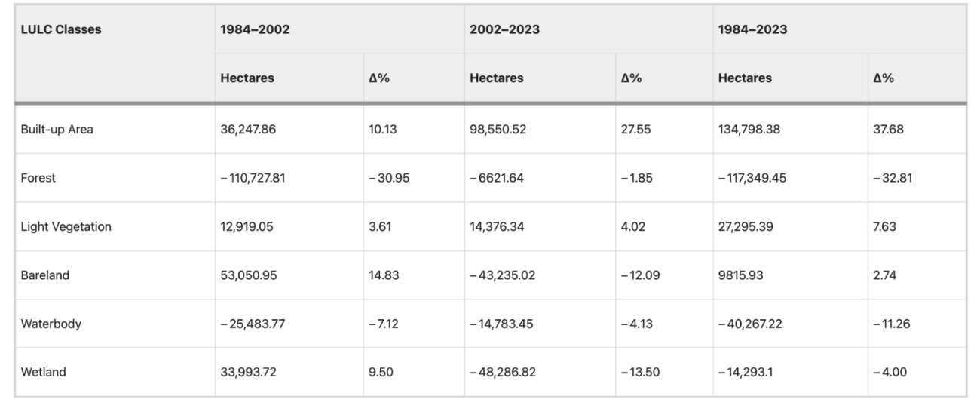Click the Light Vegetation row label
This screenshot has width=980, height=405.
(66, 226)
